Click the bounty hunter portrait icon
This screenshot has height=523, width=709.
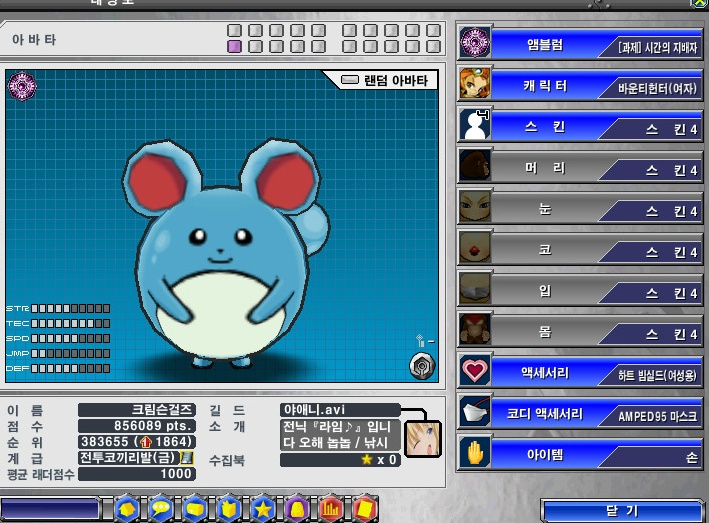pyautogui.click(x=475, y=84)
